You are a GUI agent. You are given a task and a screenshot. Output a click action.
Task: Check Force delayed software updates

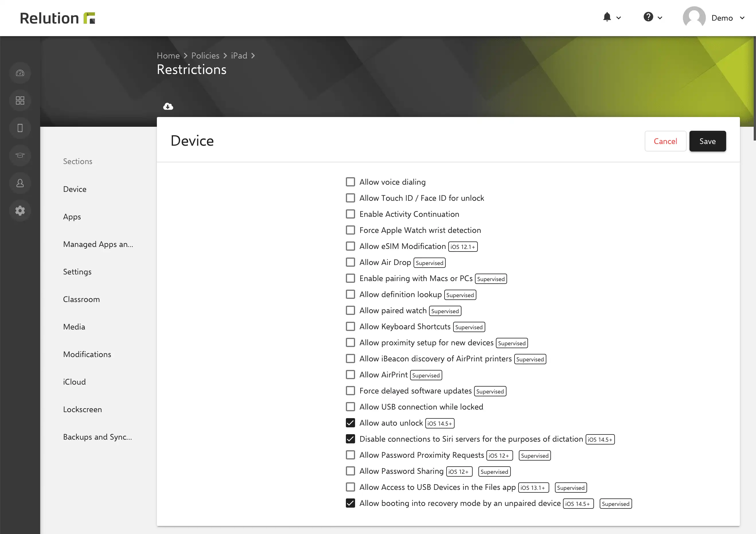350,391
